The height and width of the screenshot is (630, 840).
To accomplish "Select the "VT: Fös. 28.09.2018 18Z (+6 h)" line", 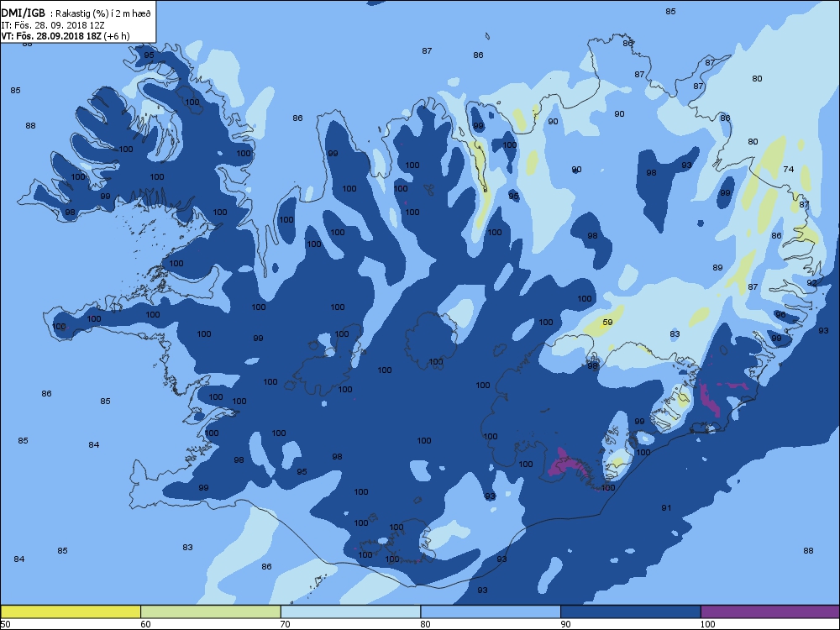I will [x=66, y=36].
